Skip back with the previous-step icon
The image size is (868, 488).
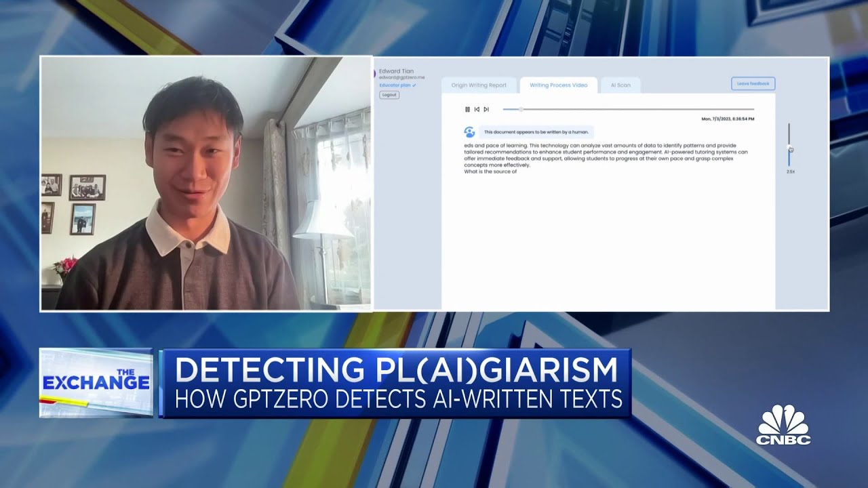tap(477, 109)
